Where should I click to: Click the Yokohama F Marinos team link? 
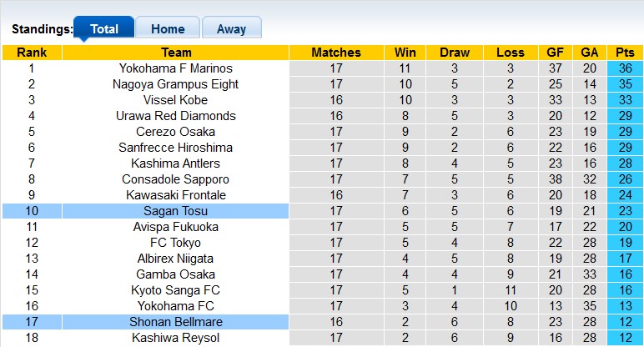click(x=176, y=68)
